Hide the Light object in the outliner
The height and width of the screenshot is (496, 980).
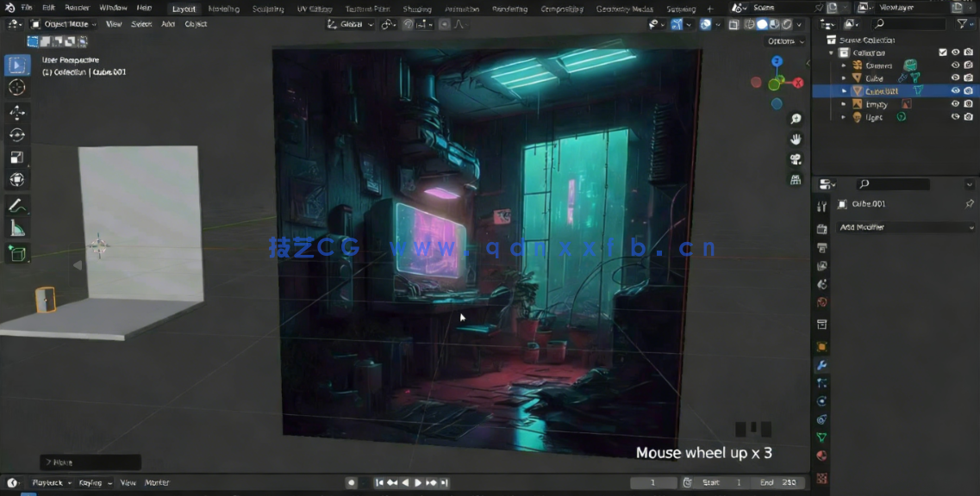pos(955,116)
